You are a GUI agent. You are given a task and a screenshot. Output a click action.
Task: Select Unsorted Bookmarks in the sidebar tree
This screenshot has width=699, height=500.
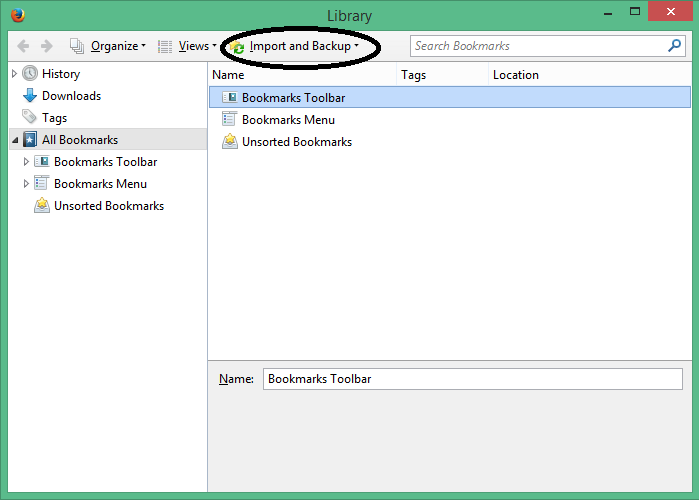point(109,206)
